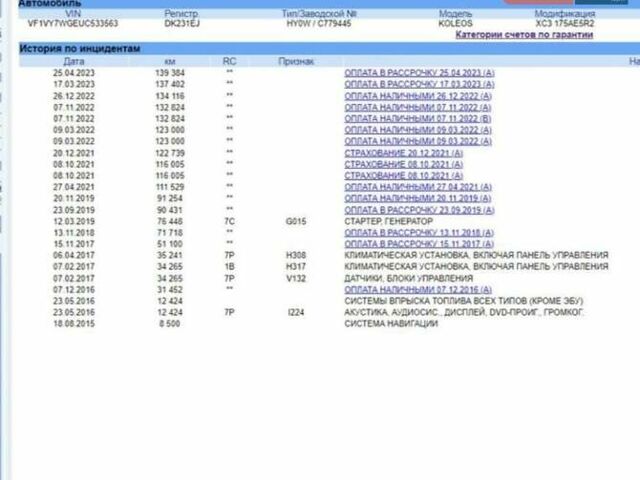Click the Дата column header
The height and width of the screenshot is (480, 640).
point(74,61)
